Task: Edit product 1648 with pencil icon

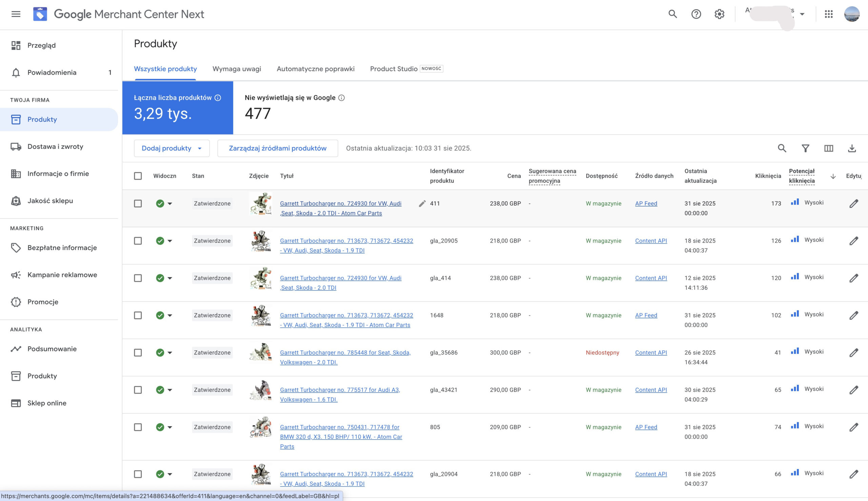Action: tap(854, 315)
